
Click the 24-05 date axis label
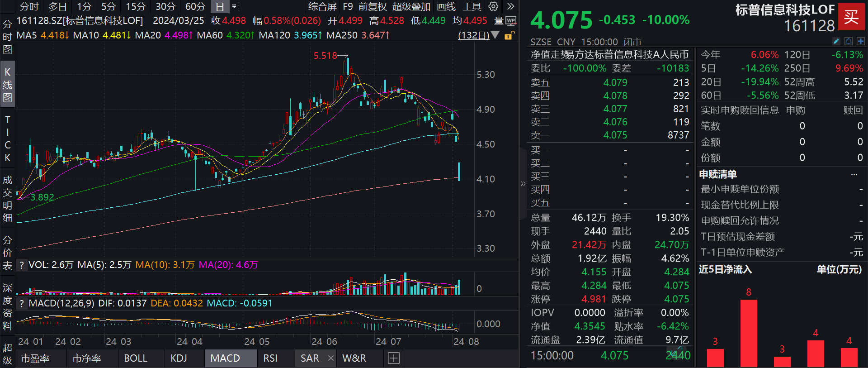257,342
